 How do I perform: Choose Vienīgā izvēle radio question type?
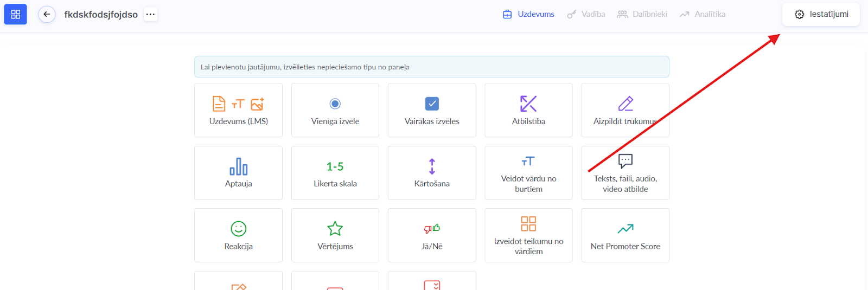point(335,110)
